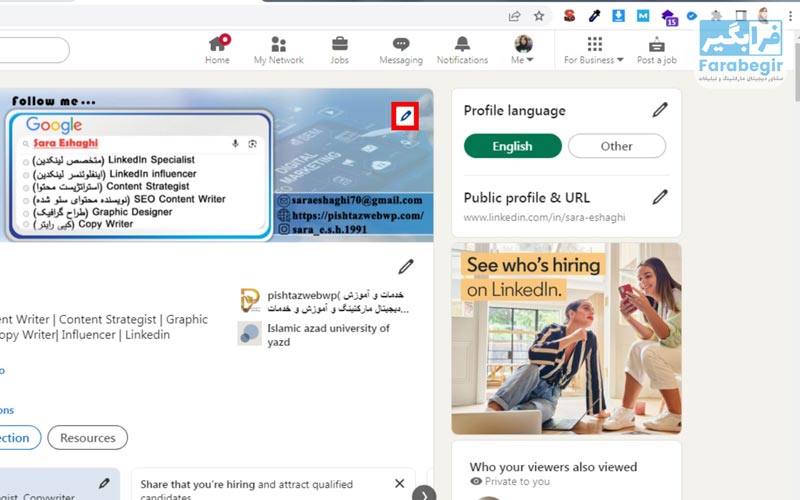Expand the For Business grid menu
Viewport: 800px width, 500px height.
[x=594, y=49]
